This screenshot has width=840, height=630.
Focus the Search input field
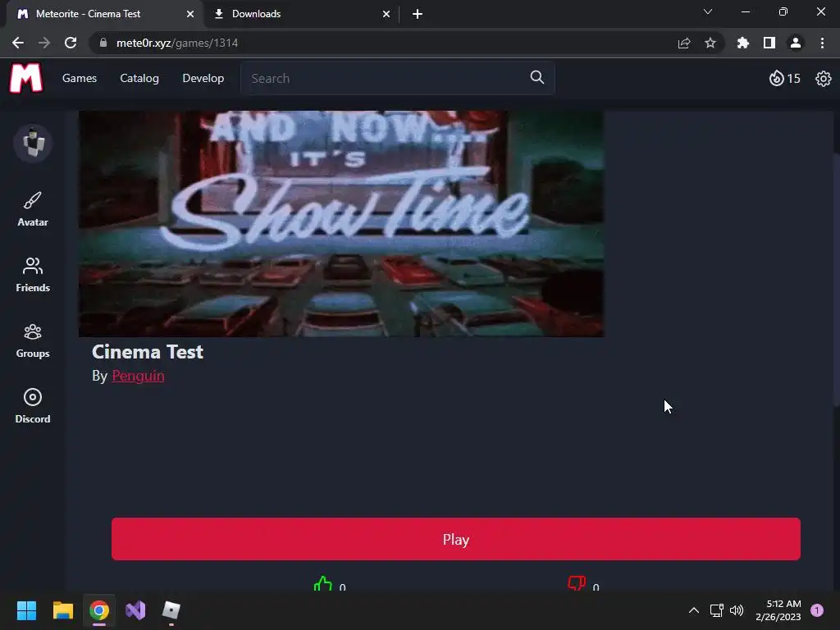[398, 78]
